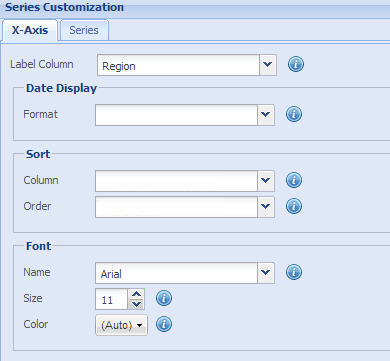Click the Region label column field
The height and width of the screenshot is (361, 390).
pyautogui.click(x=178, y=65)
